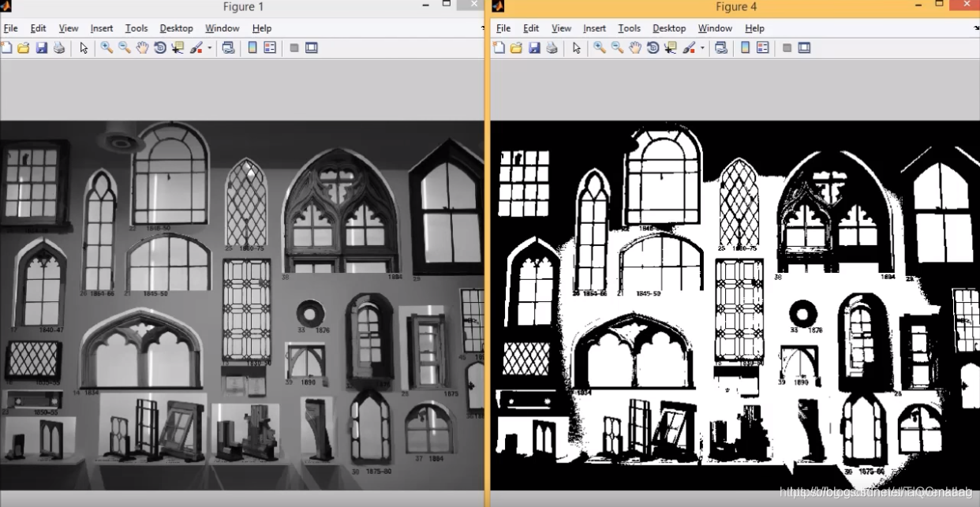
Task: Open brush color dropdown arrow in Figure 1
Action: pyautogui.click(x=209, y=48)
